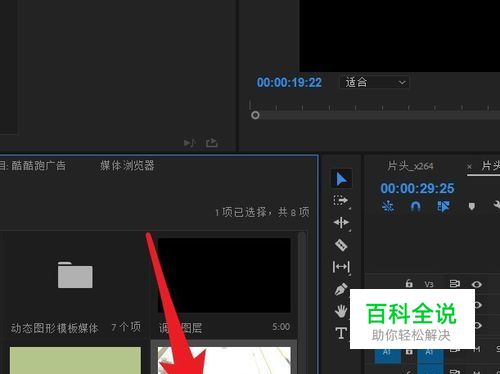
Task: Pick the Razor blade tool
Action: [341, 245]
